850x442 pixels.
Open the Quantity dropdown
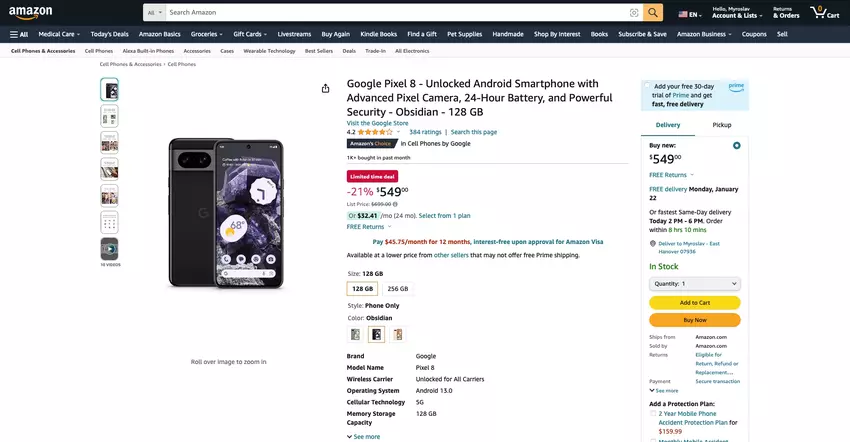(694, 284)
